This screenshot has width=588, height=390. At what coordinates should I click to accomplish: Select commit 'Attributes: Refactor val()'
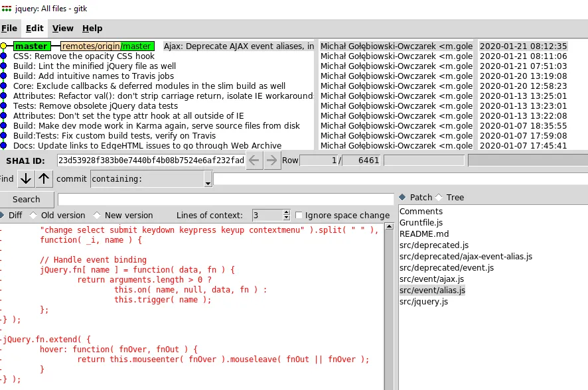[x=163, y=96]
